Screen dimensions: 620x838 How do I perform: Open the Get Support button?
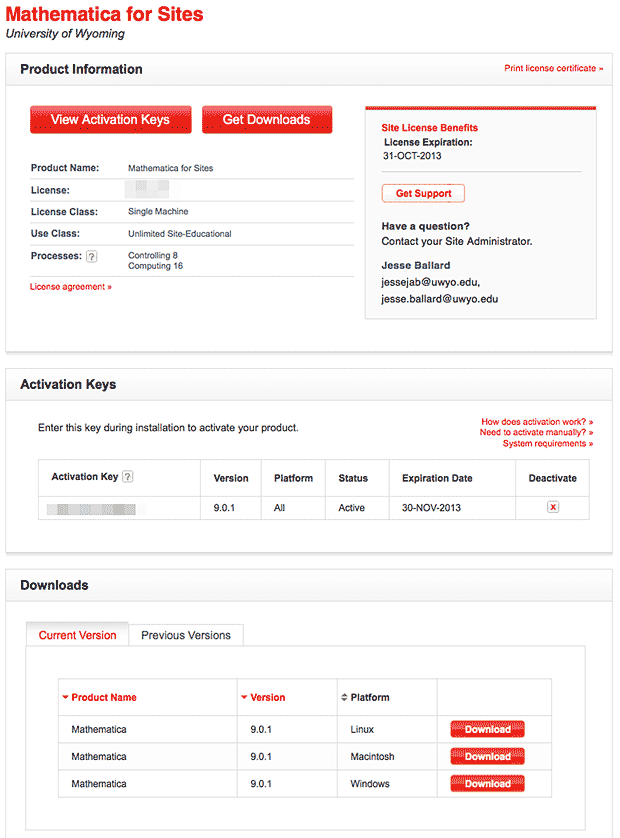[423, 193]
